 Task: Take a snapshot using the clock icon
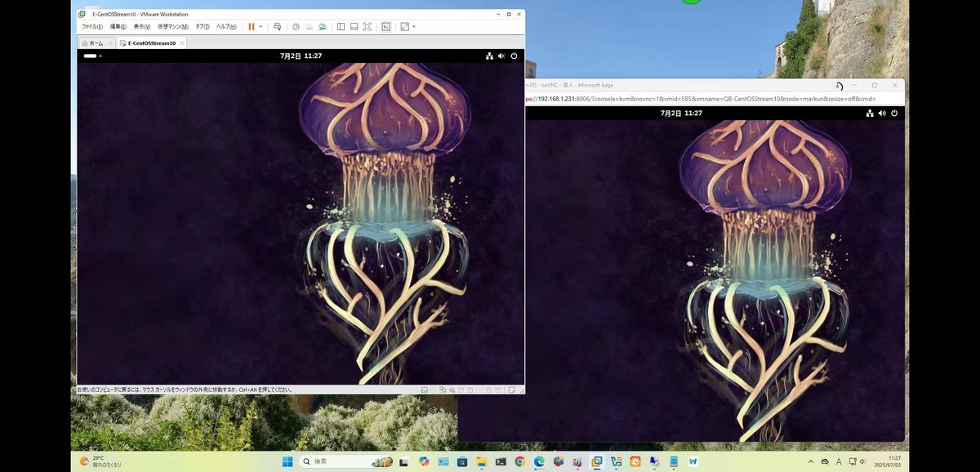click(296, 26)
